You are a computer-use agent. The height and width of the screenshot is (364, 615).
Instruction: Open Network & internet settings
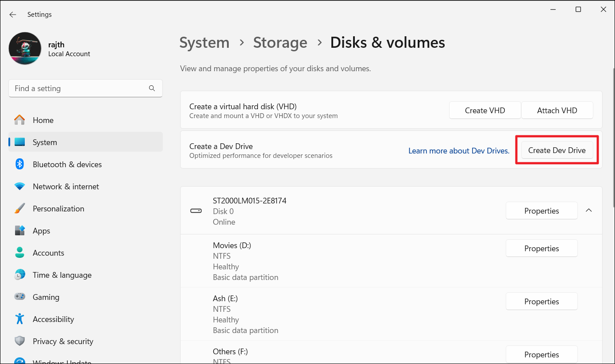[x=65, y=187]
